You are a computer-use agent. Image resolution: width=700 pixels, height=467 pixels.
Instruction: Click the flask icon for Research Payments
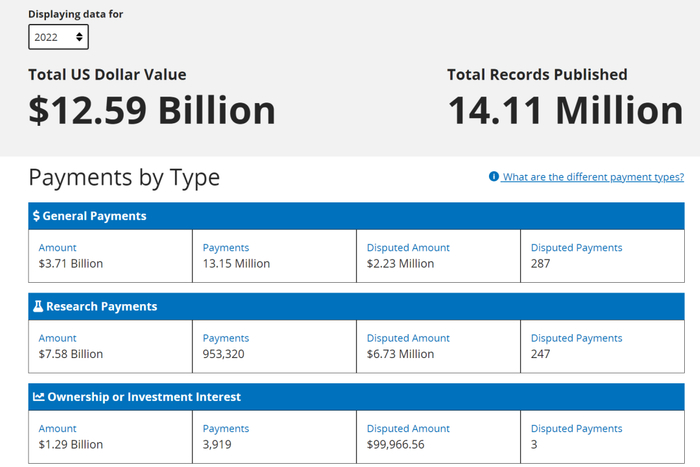(37, 306)
